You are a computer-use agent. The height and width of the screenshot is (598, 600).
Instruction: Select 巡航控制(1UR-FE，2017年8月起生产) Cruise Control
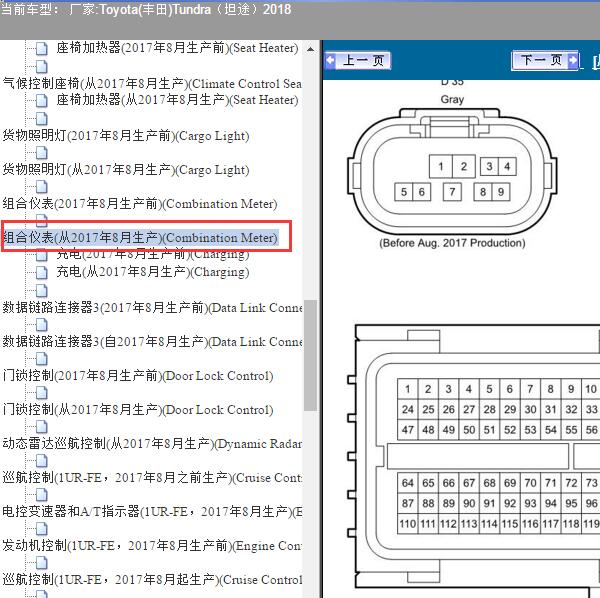click(x=152, y=580)
